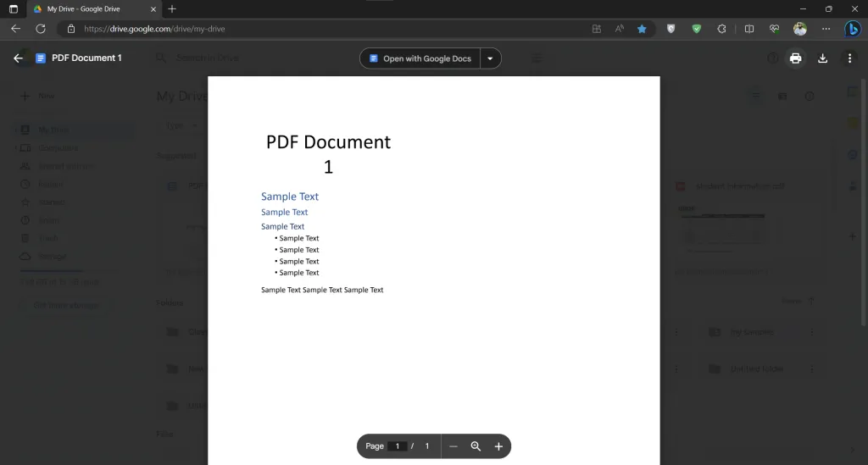Viewport: 868px width, 465px height.
Task: Reset zoom with the magnifier icon
Action: click(476, 446)
